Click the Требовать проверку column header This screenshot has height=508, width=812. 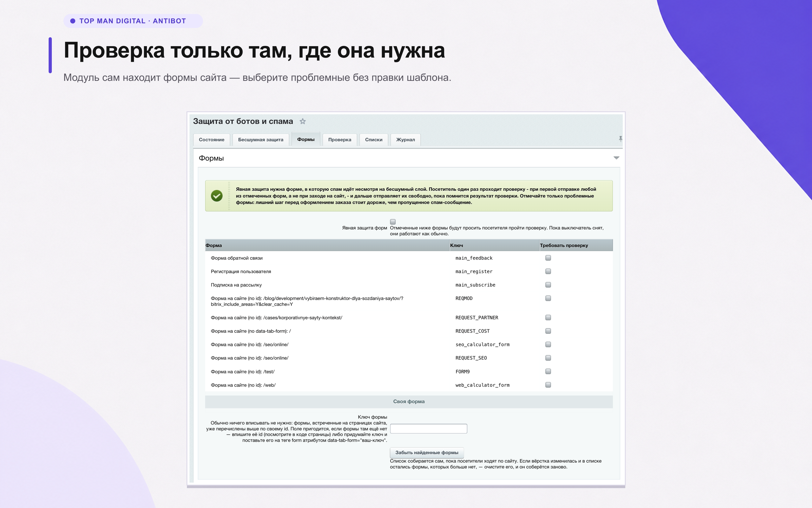click(x=576, y=245)
